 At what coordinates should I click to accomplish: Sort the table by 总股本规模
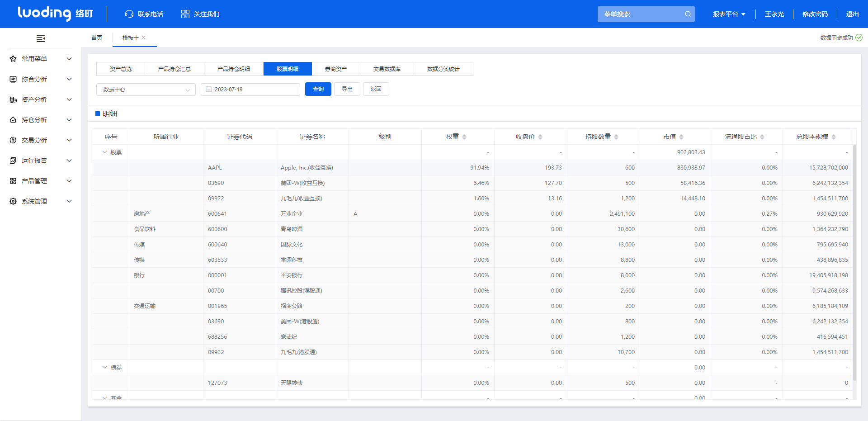click(834, 137)
